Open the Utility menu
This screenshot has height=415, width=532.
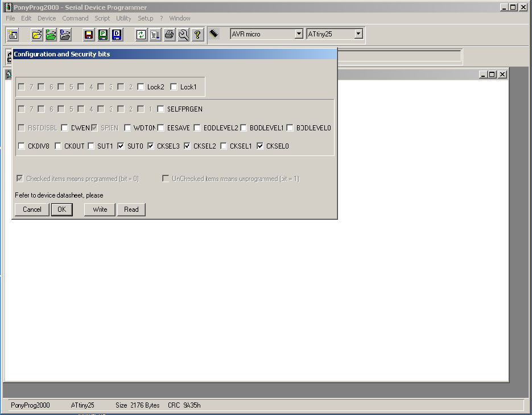click(x=123, y=18)
